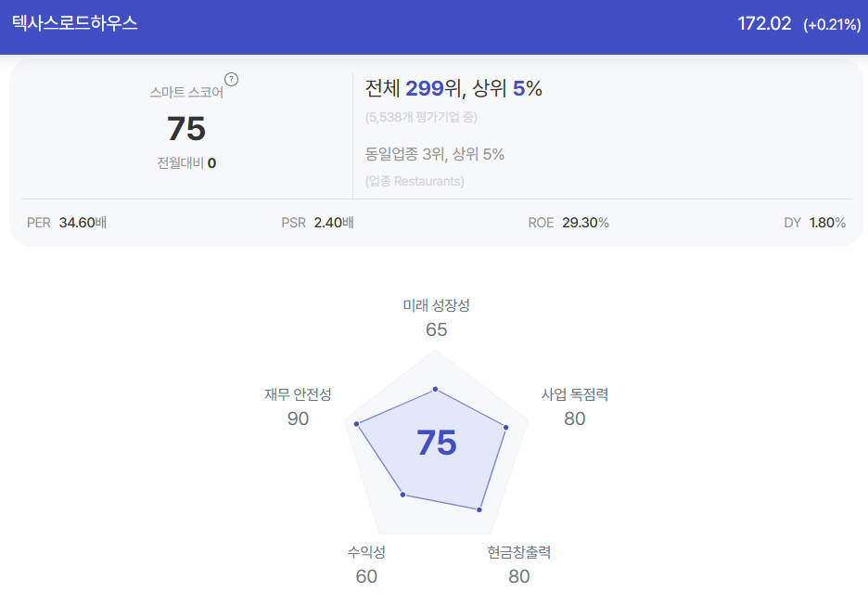Select the 수익성 radar label
The width and height of the screenshot is (868, 605).
pos(366,552)
